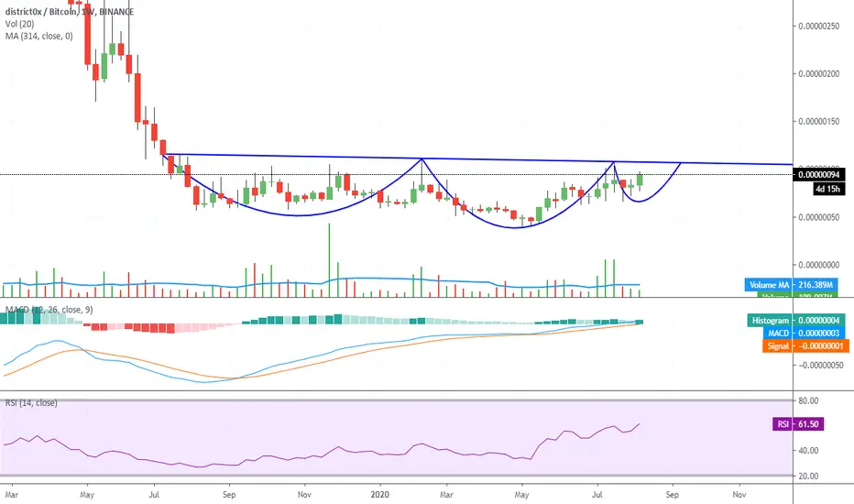Click the current price label 0.00000094
The height and width of the screenshot is (504, 854).
(819, 175)
